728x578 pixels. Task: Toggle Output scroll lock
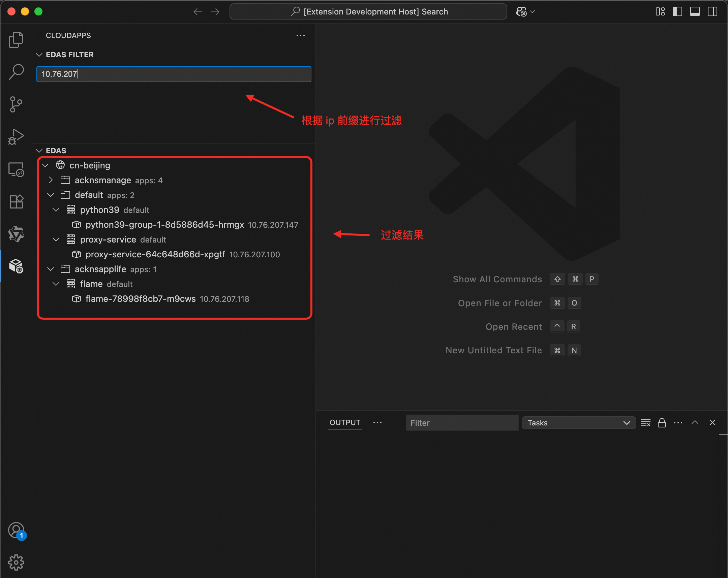pos(662,423)
